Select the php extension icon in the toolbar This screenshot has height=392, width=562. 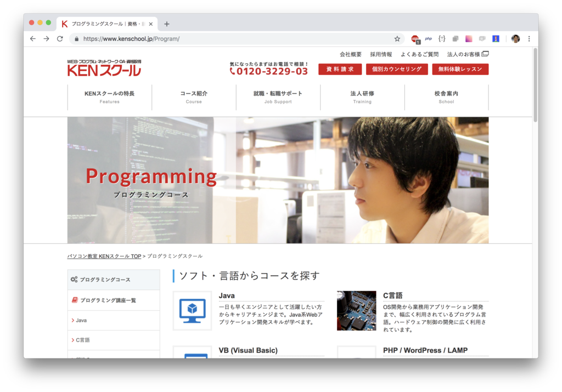click(428, 38)
